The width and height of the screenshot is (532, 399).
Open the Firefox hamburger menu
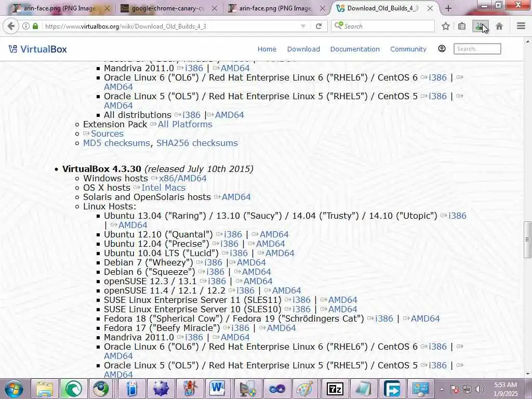(521, 26)
